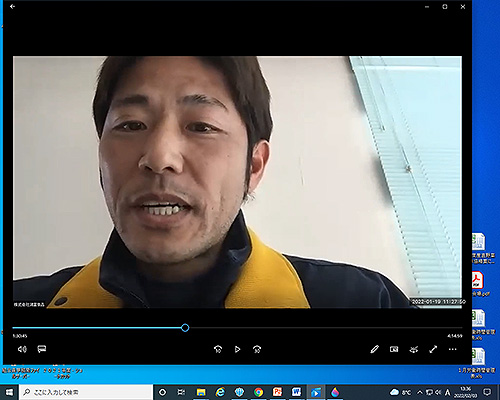This screenshot has width=500, height=400.
Task: Open the three-dot more options menu
Action: 452,349
